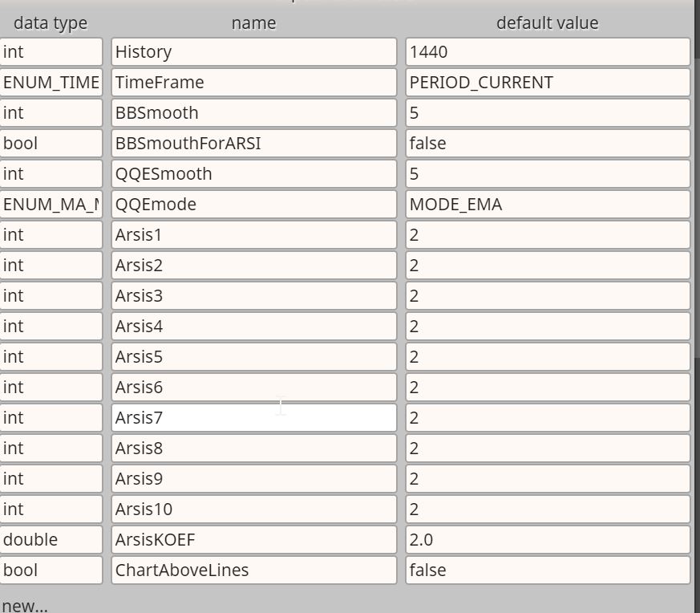Click the default value field for QQESmooth
Viewport: 700px width, 613px height.
click(x=548, y=174)
